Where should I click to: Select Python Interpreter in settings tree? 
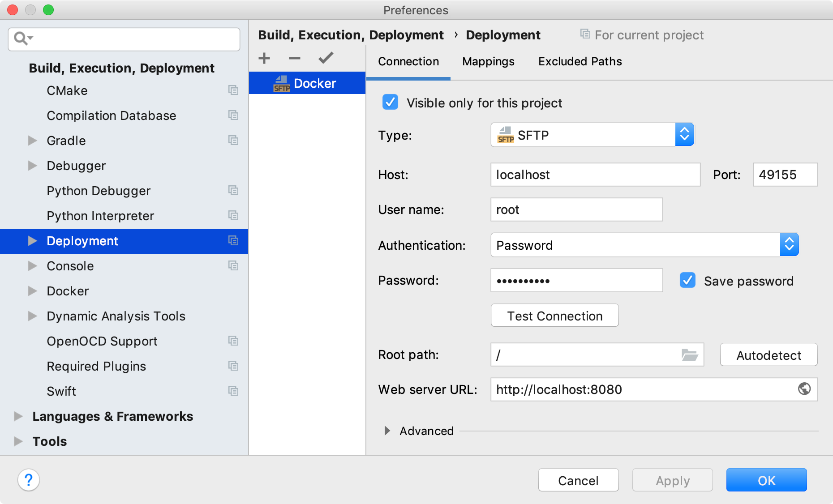tap(124, 216)
